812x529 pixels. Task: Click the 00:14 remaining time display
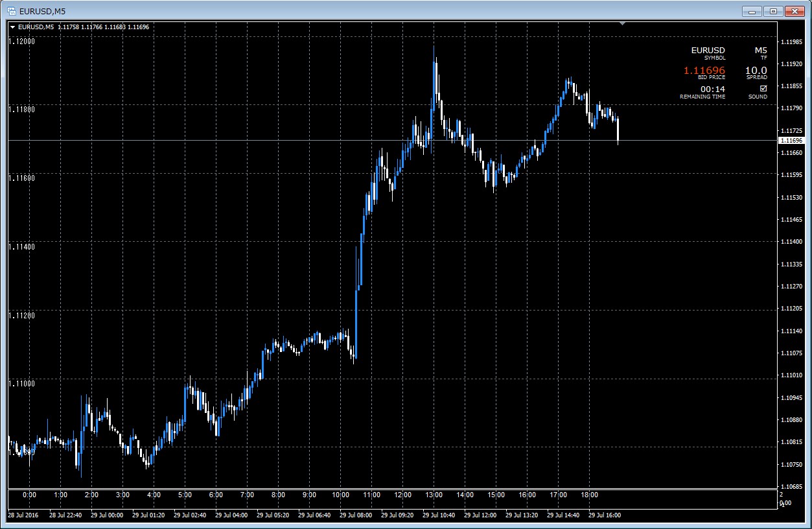pos(713,89)
